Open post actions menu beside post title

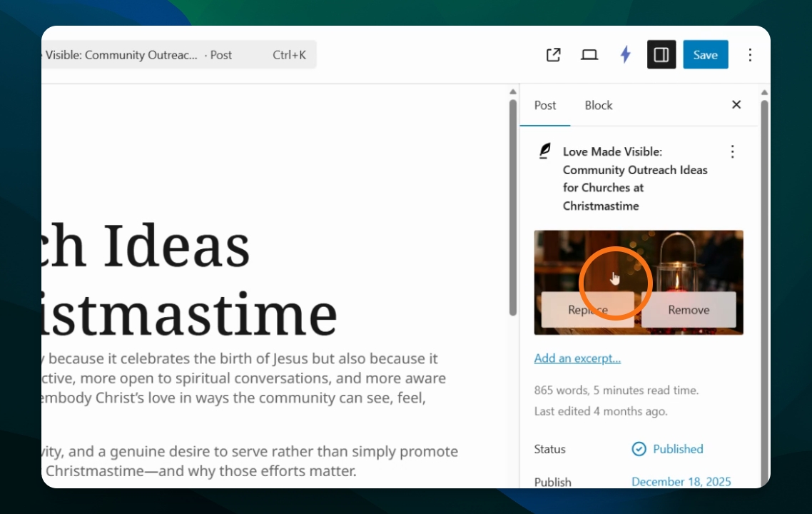point(732,151)
